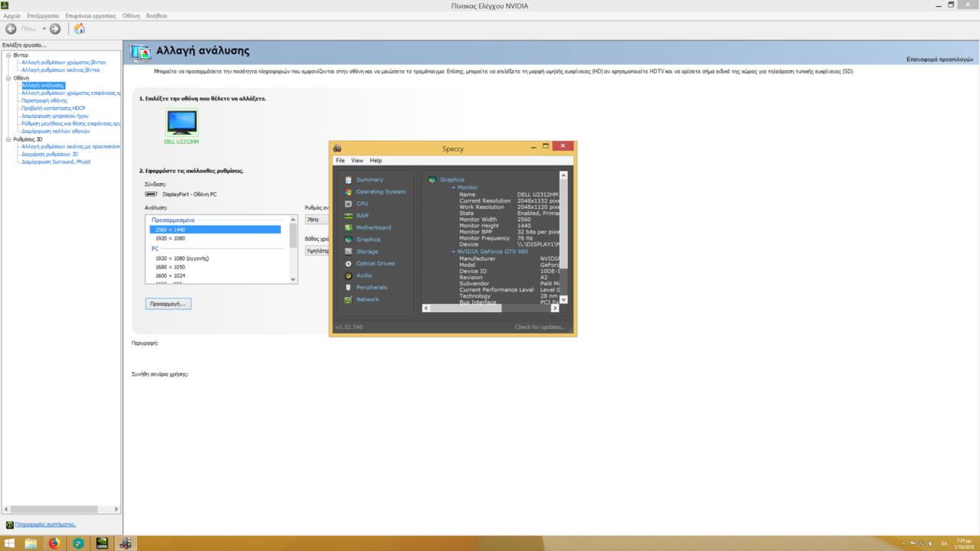Collapse the Οθόνη tree node
The width and height of the screenshot is (980, 551).
pos(8,78)
